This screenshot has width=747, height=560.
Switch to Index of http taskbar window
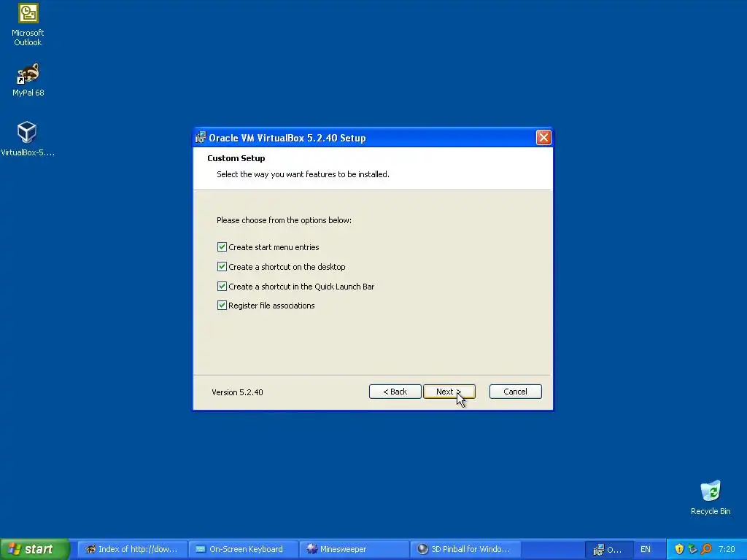coord(132,549)
